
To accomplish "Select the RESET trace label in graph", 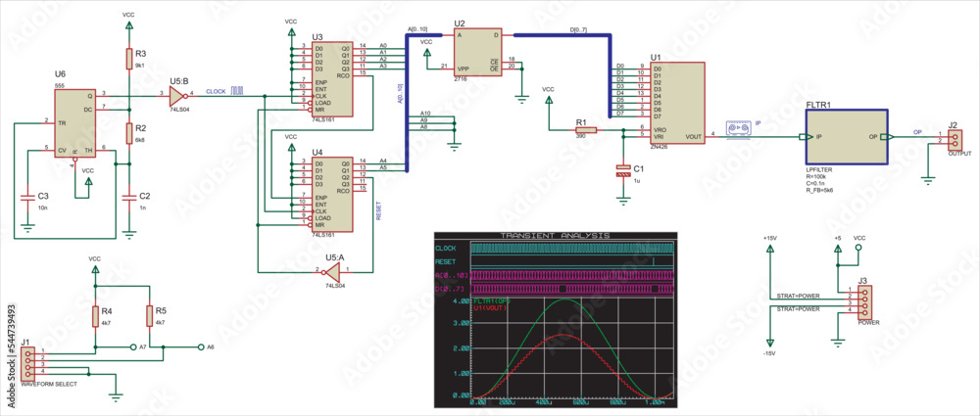I will tap(446, 261).
